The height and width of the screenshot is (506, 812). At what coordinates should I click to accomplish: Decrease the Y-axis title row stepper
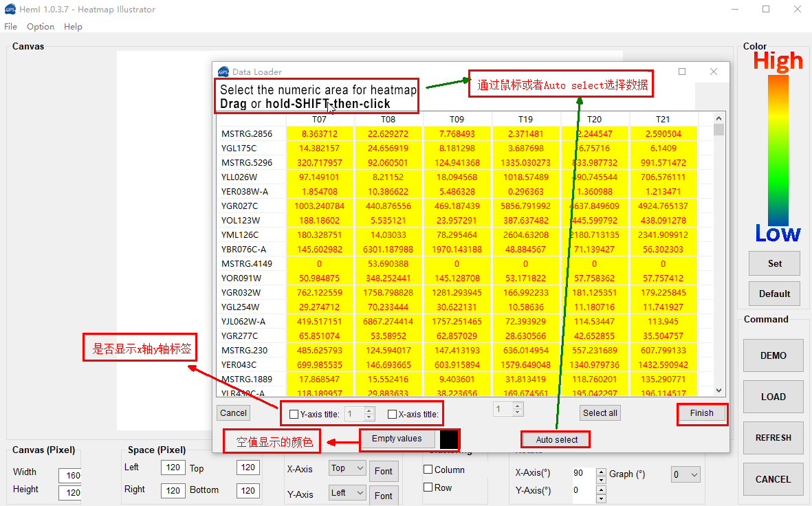369,417
